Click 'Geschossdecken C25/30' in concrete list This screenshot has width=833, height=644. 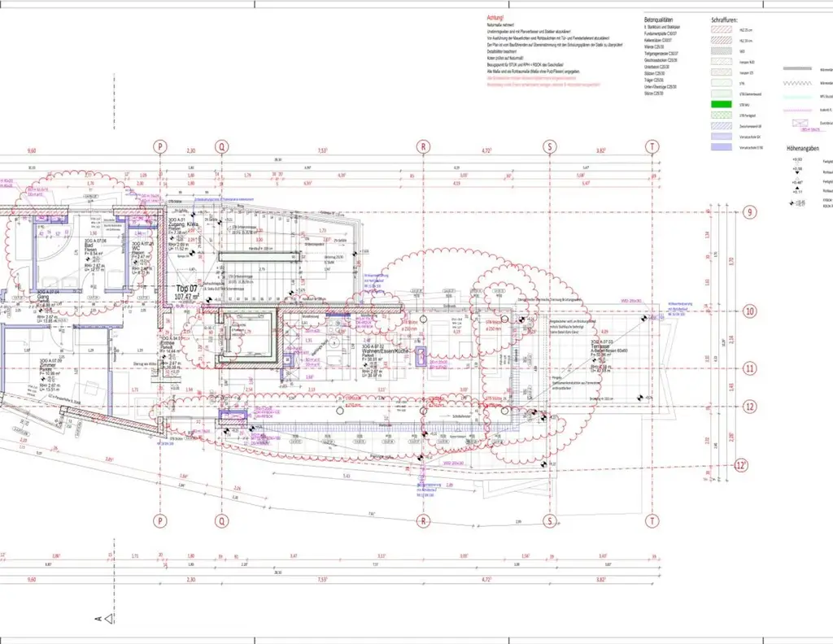661,60
